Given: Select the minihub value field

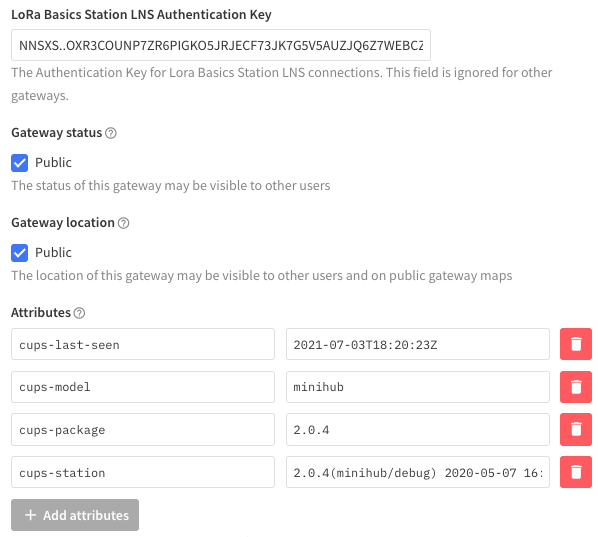Looking at the screenshot, I should point(418,387).
